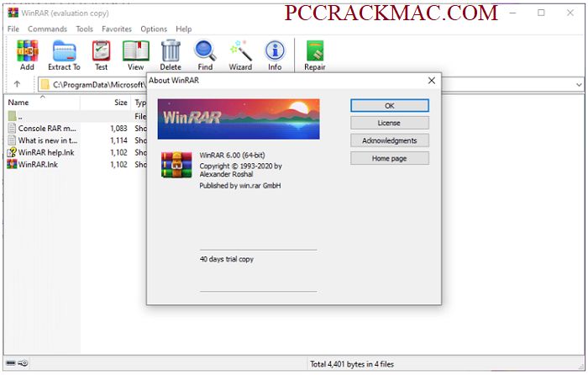Screen dimensions: 588x375
Task: Minimize the WinRAR window
Action: 512,13
